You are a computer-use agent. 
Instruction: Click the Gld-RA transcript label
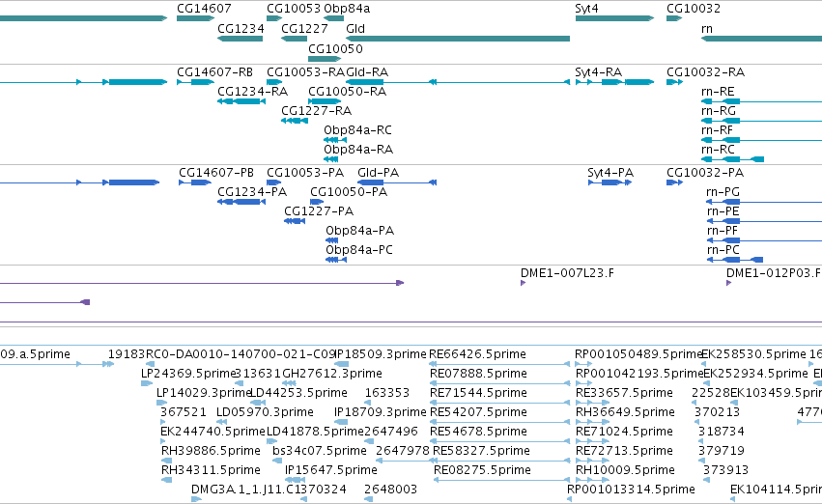coord(367,72)
